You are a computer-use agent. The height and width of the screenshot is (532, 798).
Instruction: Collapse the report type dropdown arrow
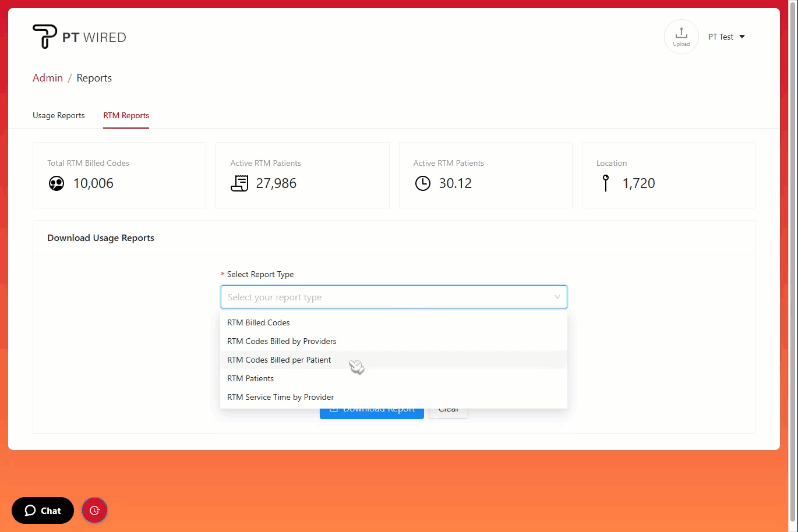click(557, 297)
